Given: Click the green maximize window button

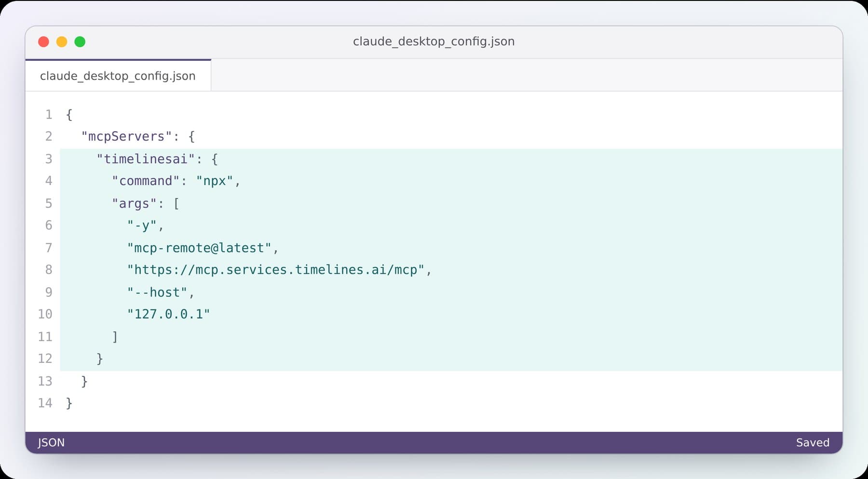Looking at the screenshot, I should click(80, 42).
